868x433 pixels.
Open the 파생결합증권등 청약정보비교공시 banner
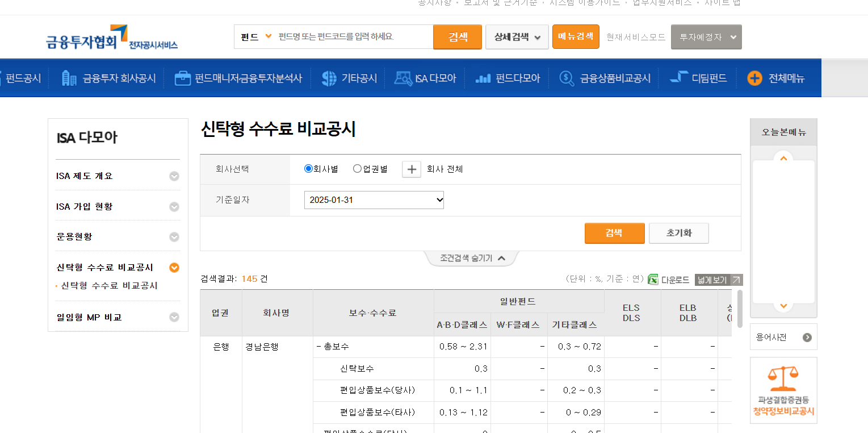click(783, 390)
